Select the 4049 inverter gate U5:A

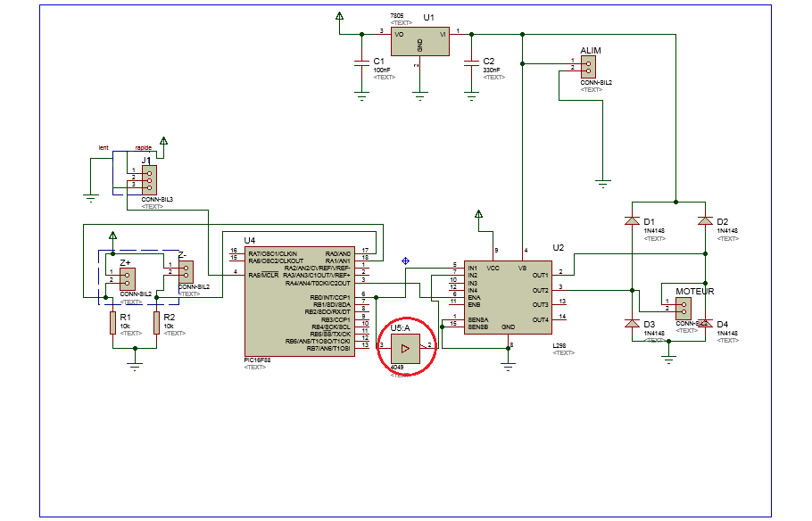[405, 349]
